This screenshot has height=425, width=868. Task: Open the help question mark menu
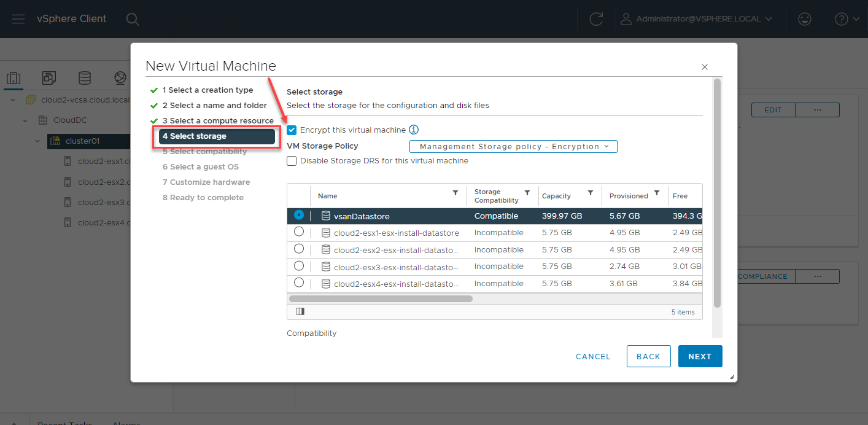click(x=847, y=19)
